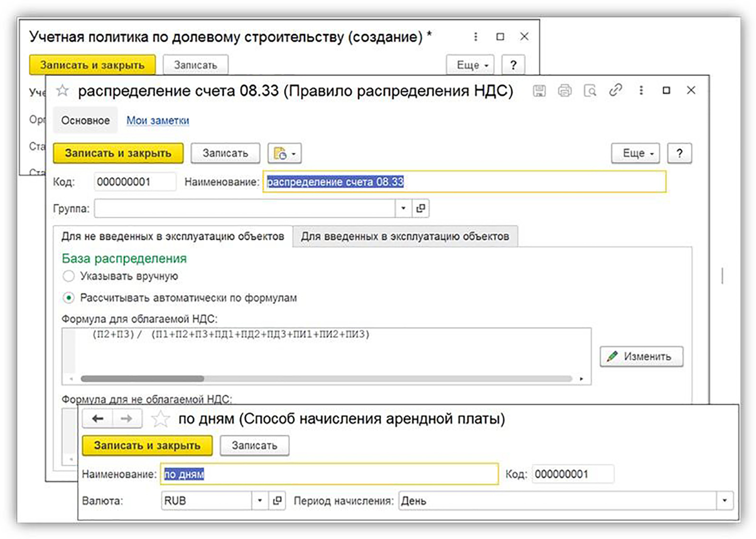Go back with the left arrow in по дням form
This screenshot has height=539, width=756.
pos(98,419)
